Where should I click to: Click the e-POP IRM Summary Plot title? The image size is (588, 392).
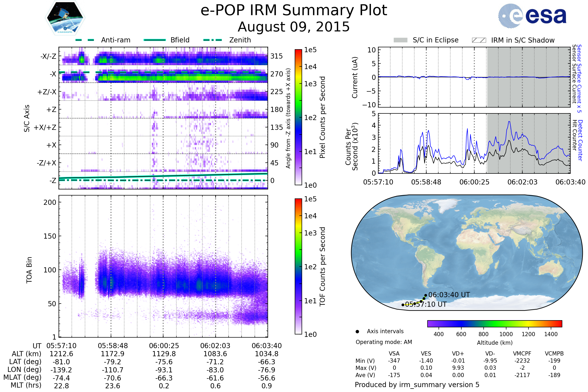(x=294, y=11)
